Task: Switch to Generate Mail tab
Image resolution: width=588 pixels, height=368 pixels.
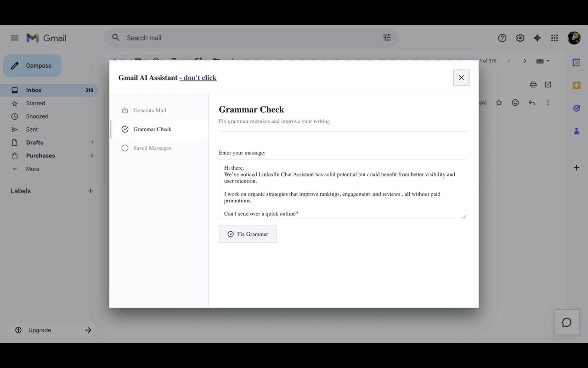Action: [x=159, y=110]
